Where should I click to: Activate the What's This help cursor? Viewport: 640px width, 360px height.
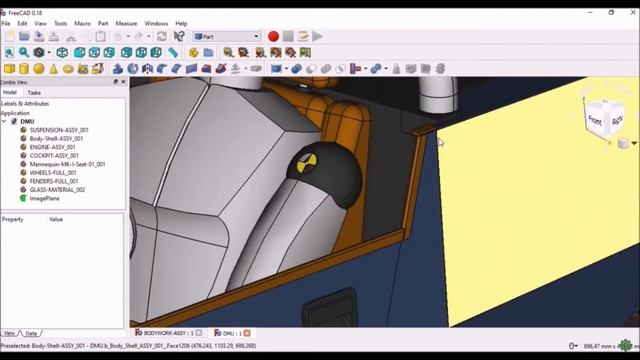[x=179, y=36]
